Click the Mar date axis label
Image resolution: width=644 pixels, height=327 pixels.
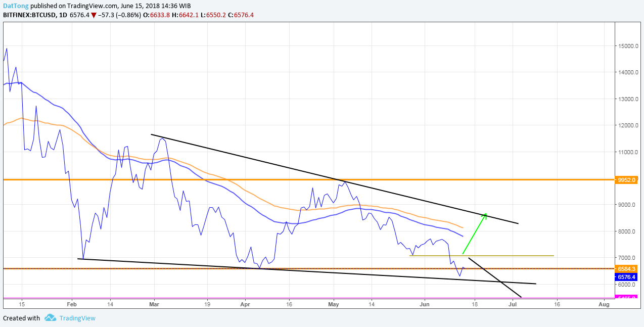(155, 305)
